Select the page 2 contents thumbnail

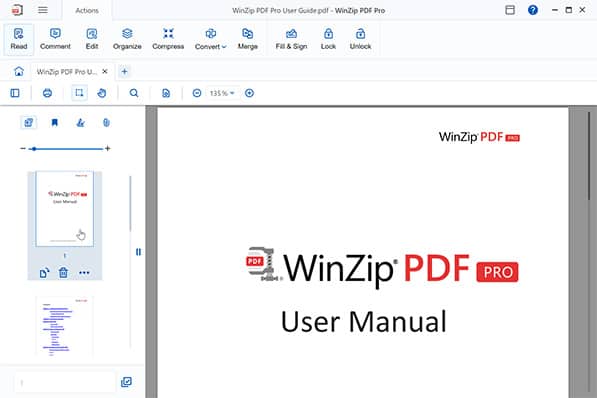click(64, 326)
